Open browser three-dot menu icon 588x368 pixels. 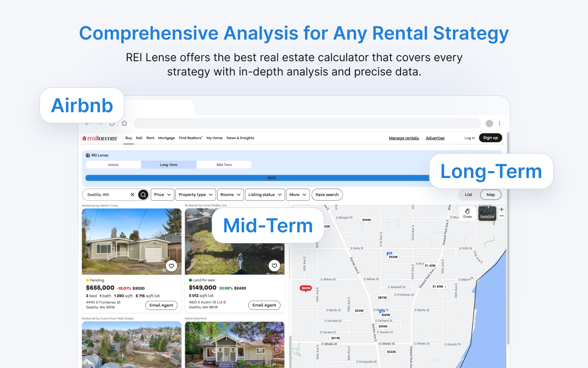[x=500, y=123]
